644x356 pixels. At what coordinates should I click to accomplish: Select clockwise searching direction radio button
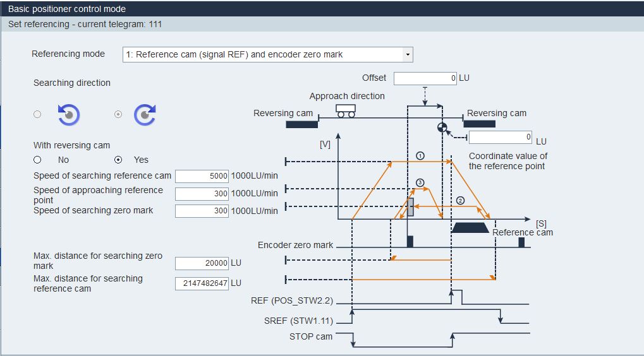(x=118, y=114)
